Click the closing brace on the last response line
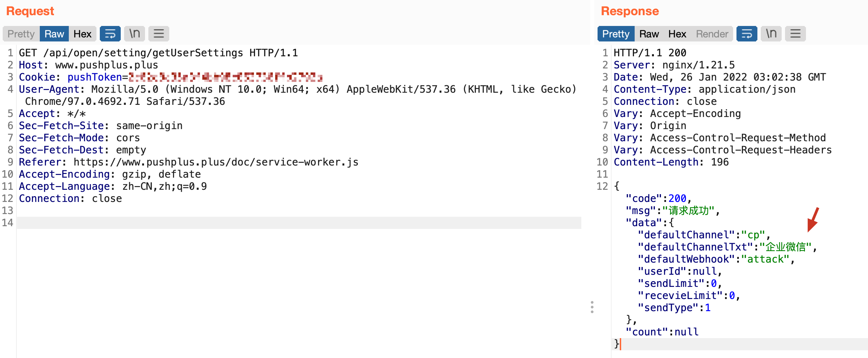The width and height of the screenshot is (868, 358). point(616,344)
